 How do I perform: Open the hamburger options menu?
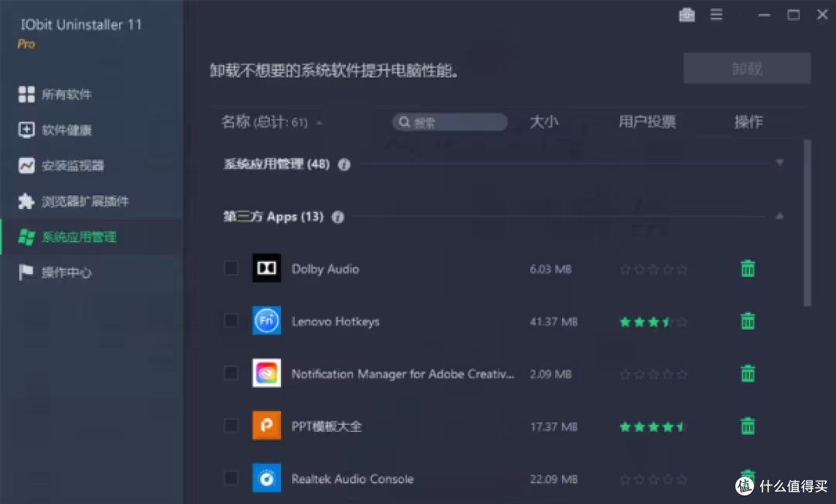tap(716, 15)
